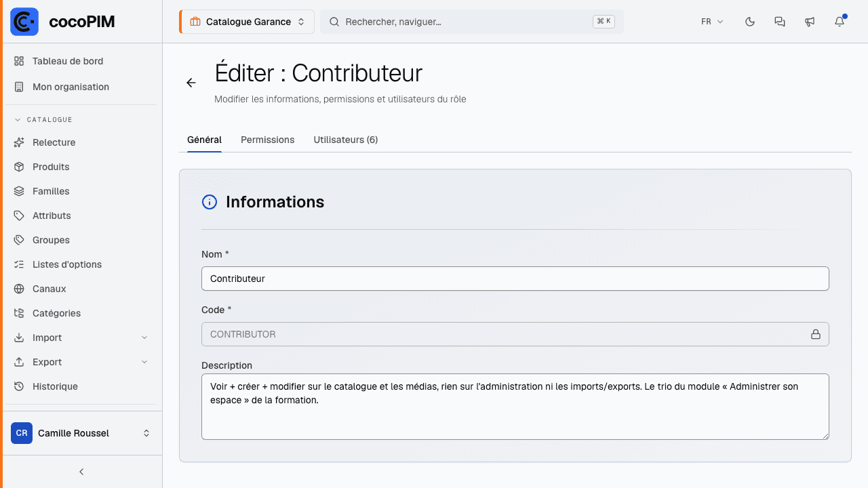
Task: View the Historique page
Action: (81, 386)
